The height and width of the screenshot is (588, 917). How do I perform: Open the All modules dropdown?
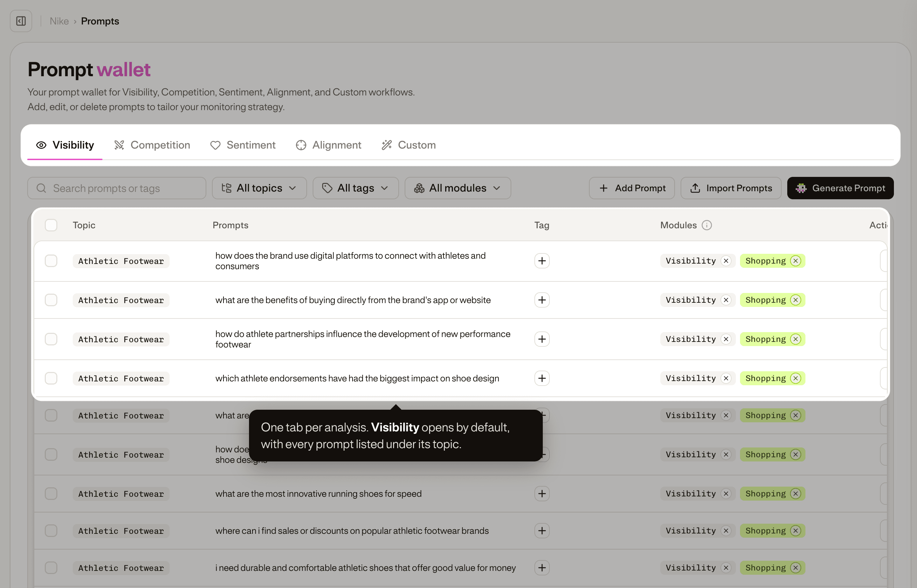point(457,188)
